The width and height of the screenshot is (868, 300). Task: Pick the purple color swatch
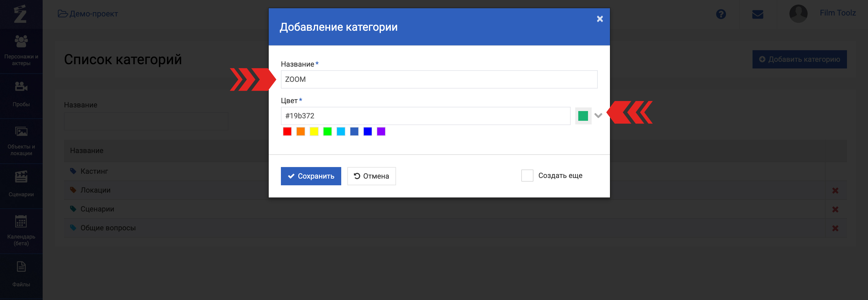pos(381,131)
